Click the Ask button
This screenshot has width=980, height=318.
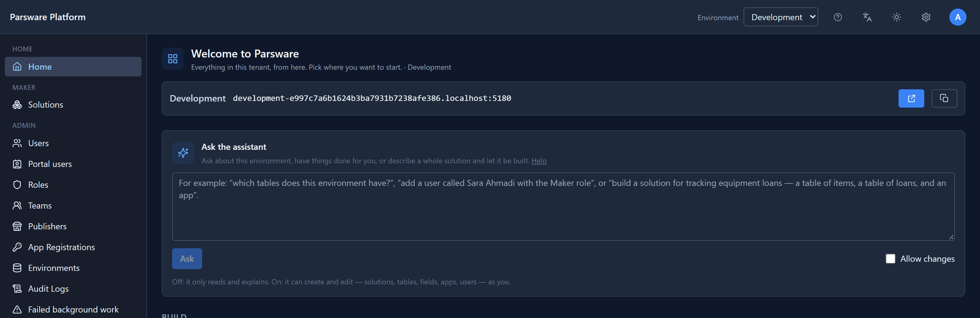(187, 259)
